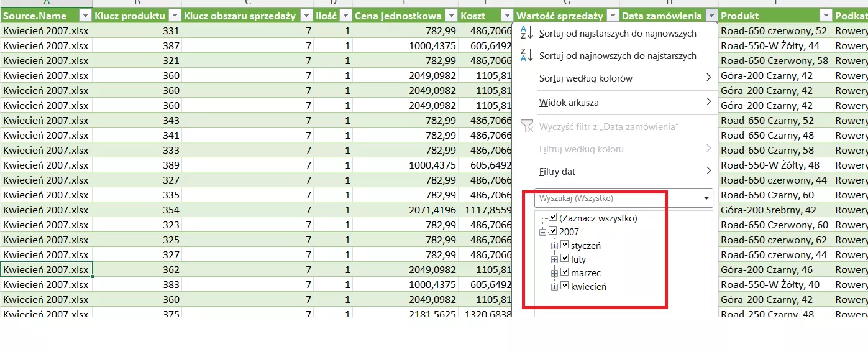868x354 pixels.
Task: Expand the luty tree node
Action: point(555,259)
